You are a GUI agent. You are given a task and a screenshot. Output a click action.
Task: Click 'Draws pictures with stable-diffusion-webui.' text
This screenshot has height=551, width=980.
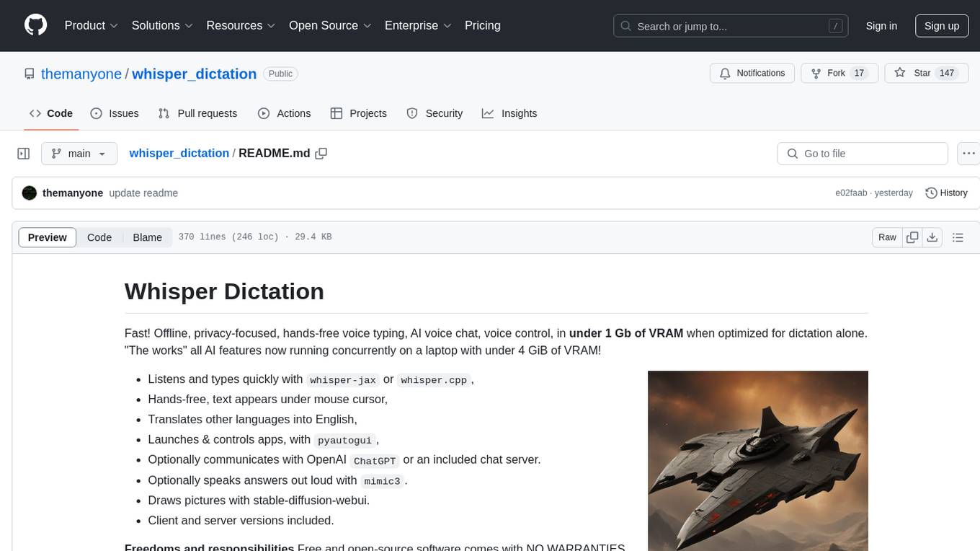coord(259,500)
